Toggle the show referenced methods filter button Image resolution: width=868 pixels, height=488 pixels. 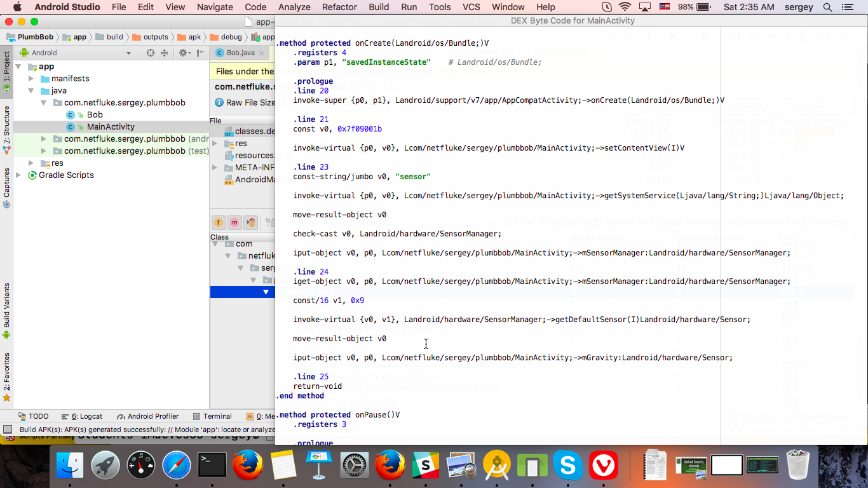click(x=250, y=222)
